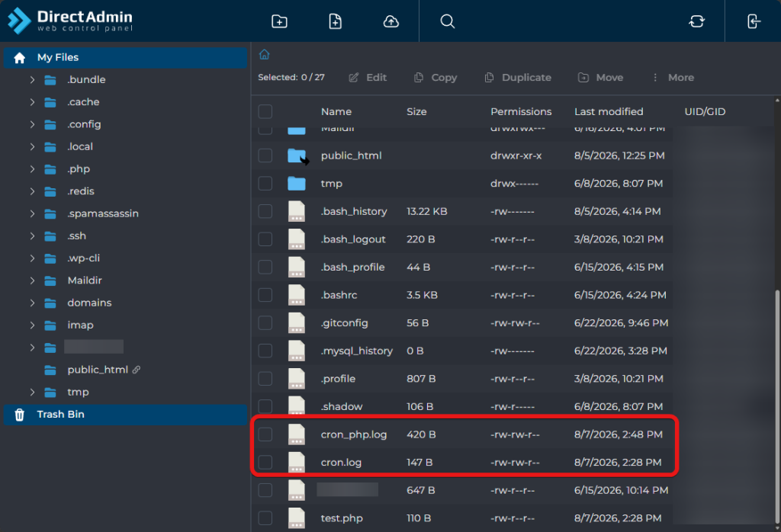Viewport: 781px width, 532px height.
Task: Click the drwxr-xr-x permissions value
Action: (x=516, y=155)
